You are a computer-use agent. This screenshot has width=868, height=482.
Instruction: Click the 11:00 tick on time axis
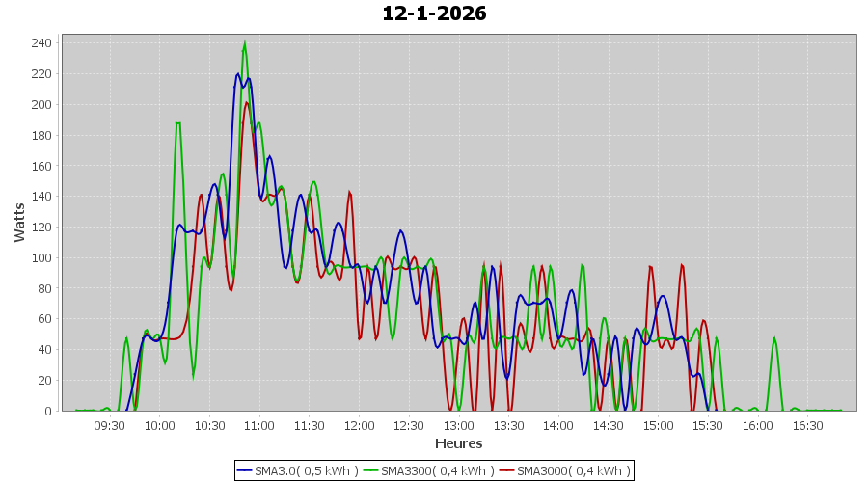coord(259,425)
